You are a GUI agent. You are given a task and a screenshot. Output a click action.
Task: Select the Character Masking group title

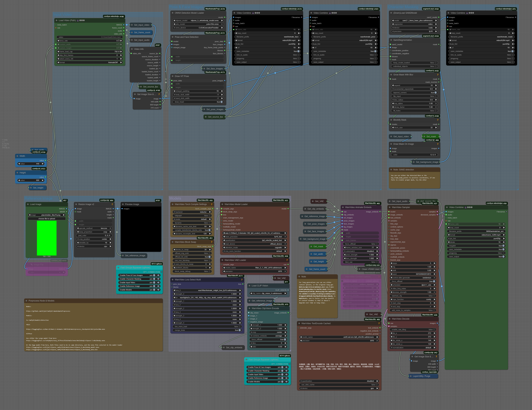tap(403, 7)
